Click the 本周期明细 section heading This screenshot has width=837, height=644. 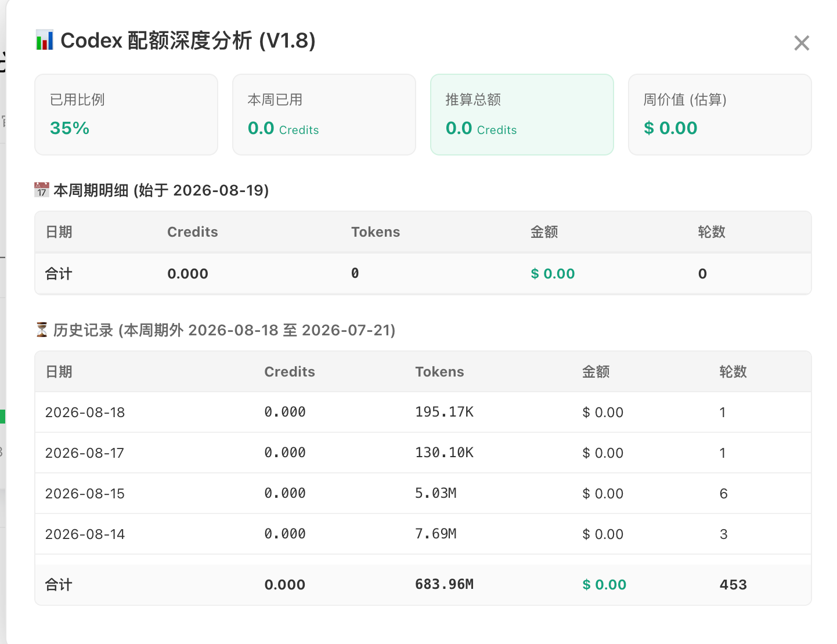point(161,190)
